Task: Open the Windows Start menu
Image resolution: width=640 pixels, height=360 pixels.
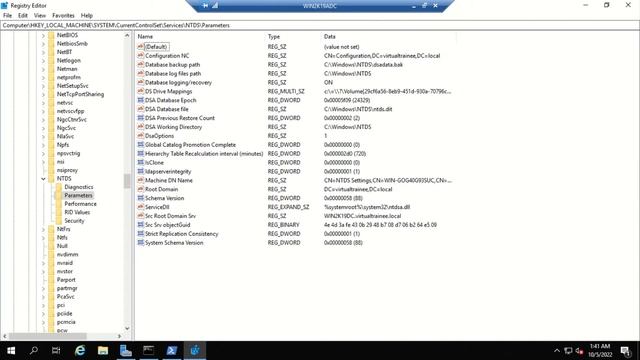Action: 11,351
